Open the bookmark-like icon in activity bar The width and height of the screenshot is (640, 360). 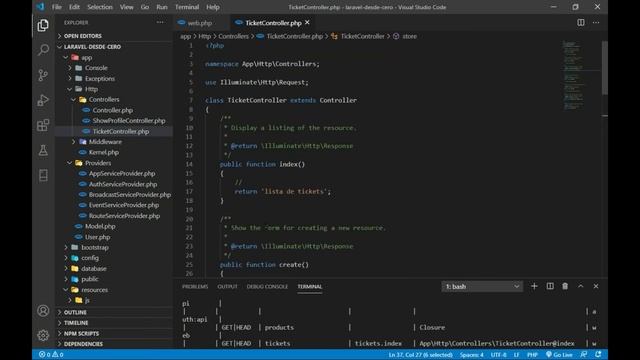coord(43,176)
